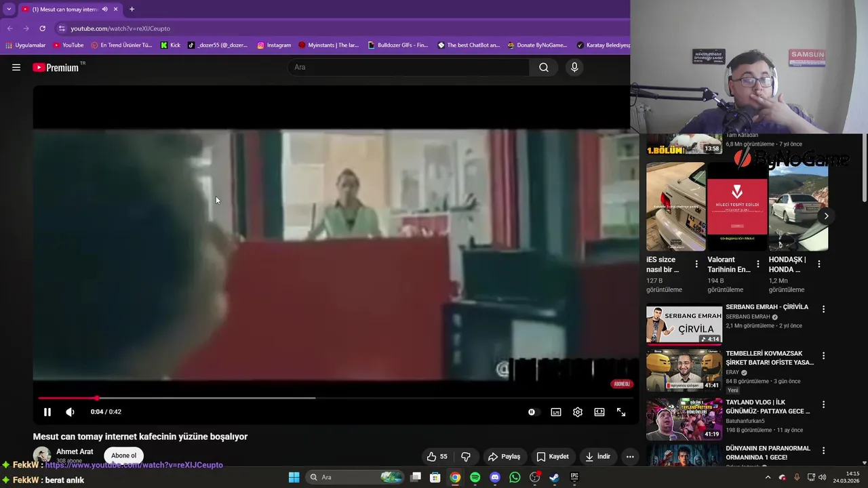Open OBS Studio from the taskbar

click(534, 477)
